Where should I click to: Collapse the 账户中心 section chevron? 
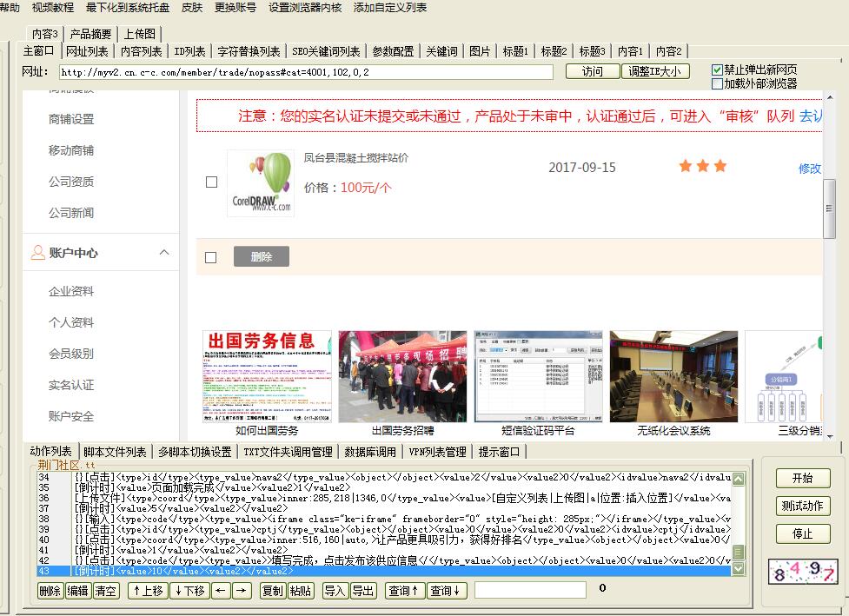tap(164, 252)
